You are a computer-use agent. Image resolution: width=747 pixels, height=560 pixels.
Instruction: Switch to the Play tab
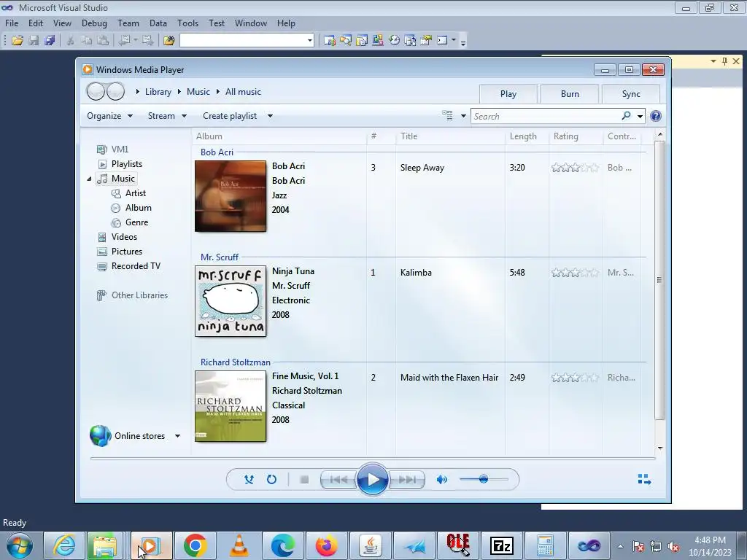[508, 94]
